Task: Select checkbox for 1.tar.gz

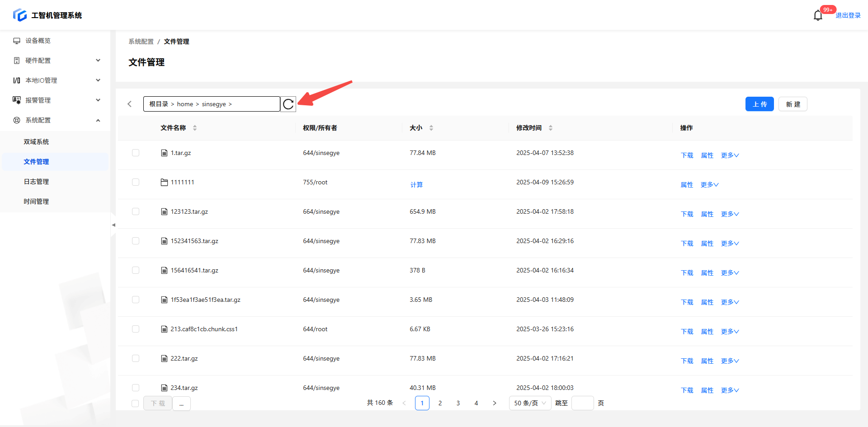Action: click(x=136, y=153)
